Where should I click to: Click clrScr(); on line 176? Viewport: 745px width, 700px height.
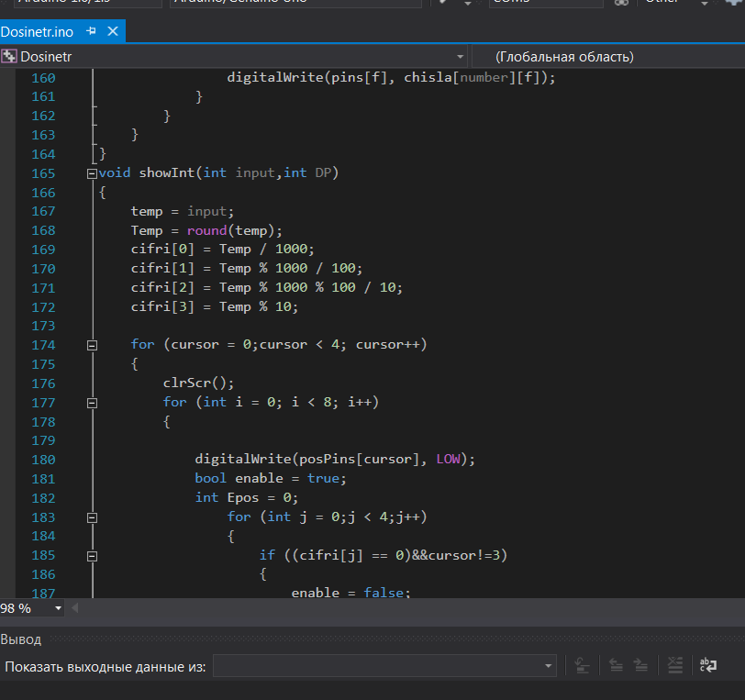tap(198, 383)
